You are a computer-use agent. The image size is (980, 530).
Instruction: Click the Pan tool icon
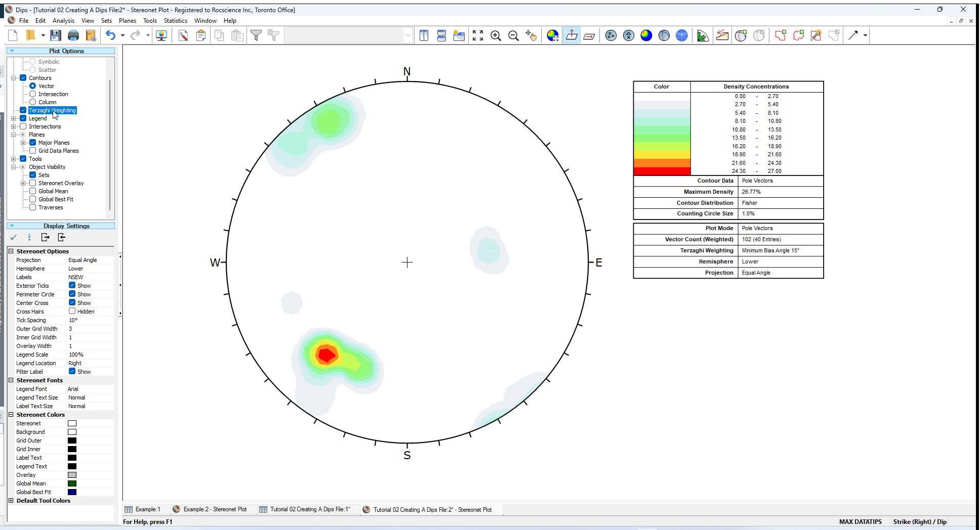(x=532, y=35)
